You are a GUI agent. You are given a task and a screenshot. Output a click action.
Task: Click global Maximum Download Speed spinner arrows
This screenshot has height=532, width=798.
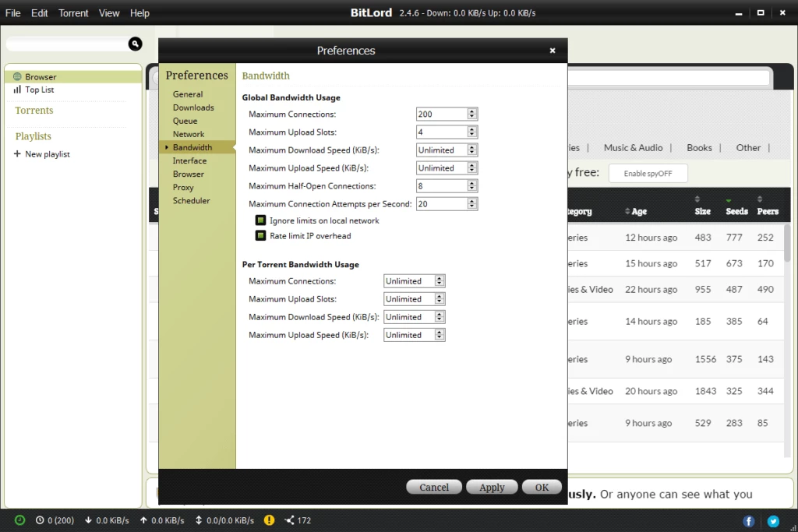point(472,150)
